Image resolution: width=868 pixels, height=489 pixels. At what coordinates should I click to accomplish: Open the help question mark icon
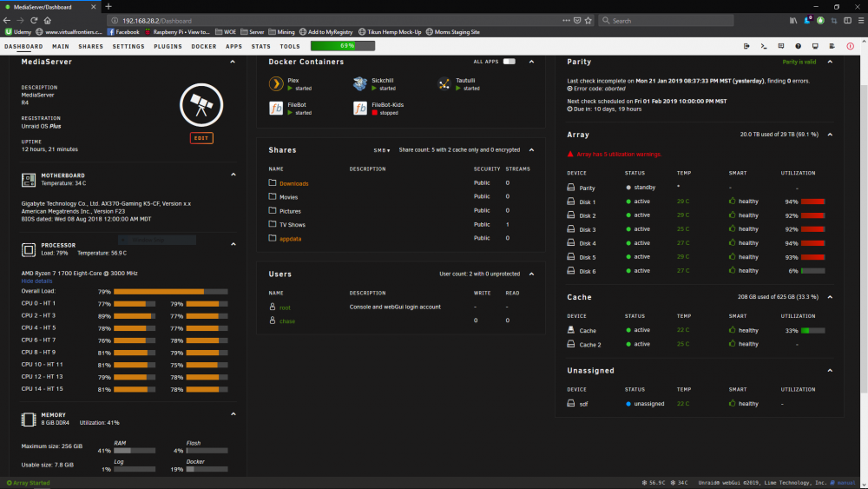[x=798, y=47]
